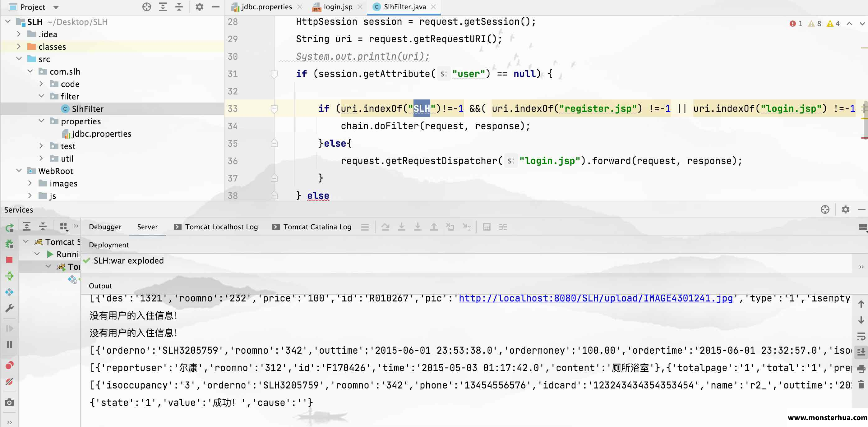Expand the .idea folder
The width and height of the screenshot is (868, 427).
click(19, 34)
